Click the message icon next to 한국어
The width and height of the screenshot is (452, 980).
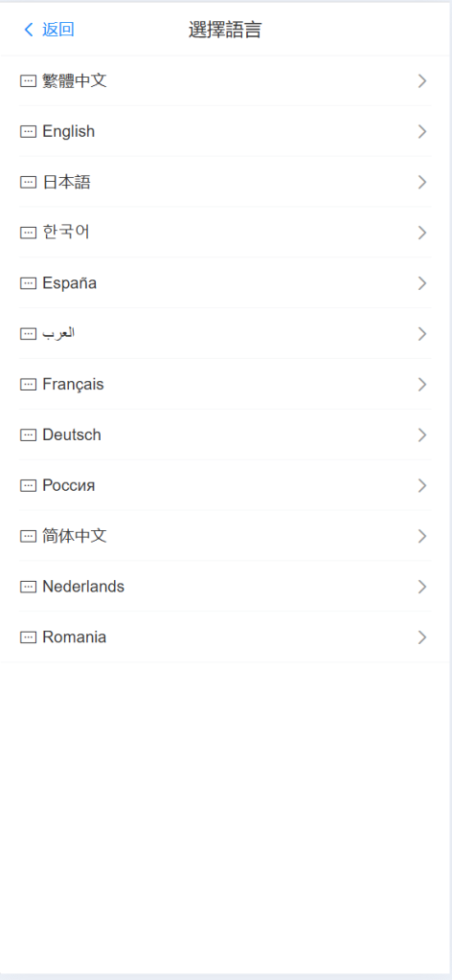[x=28, y=233]
